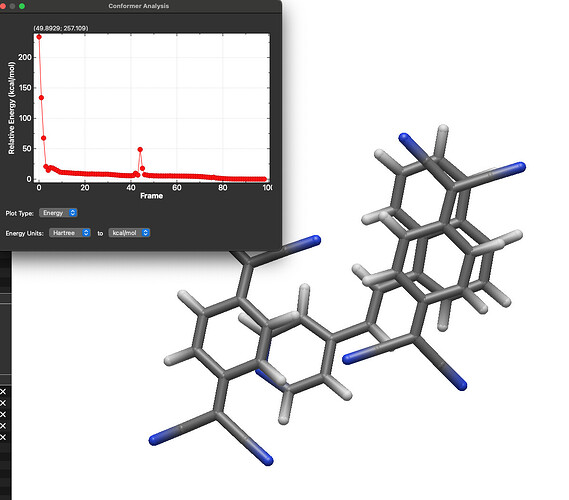This screenshot has width=569, height=500.
Task: Open the Plot Type Energy dropdown
Action: [x=58, y=213]
